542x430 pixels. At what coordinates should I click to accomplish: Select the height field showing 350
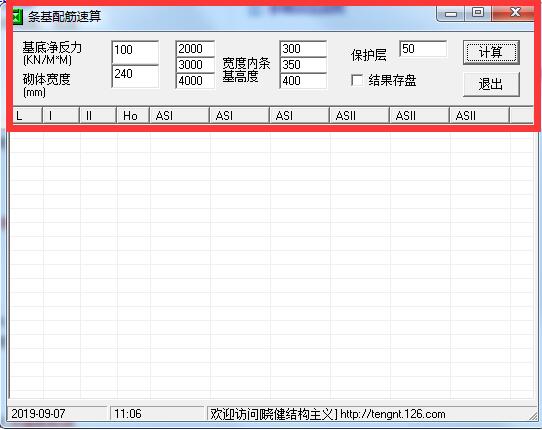[x=303, y=65]
